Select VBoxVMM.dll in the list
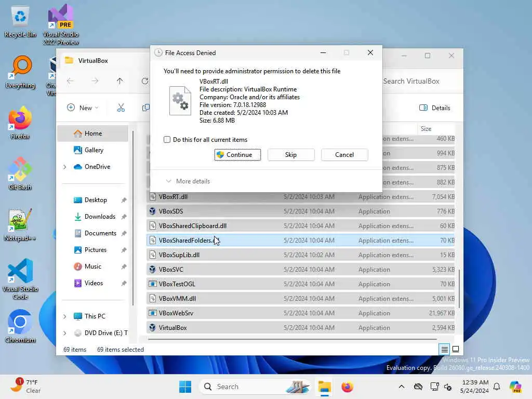 (x=300, y=299)
